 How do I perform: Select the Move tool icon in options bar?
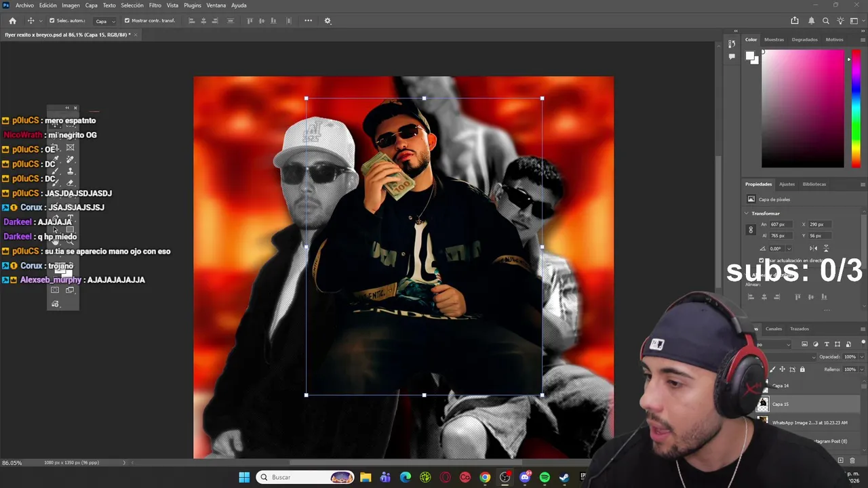pos(31,21)
